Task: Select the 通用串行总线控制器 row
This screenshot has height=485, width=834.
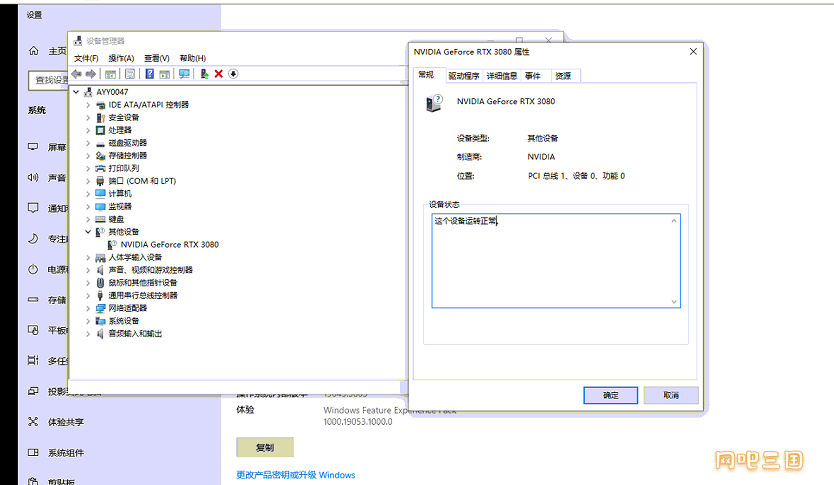Action: pyautogui.click(x=143, y=296)
